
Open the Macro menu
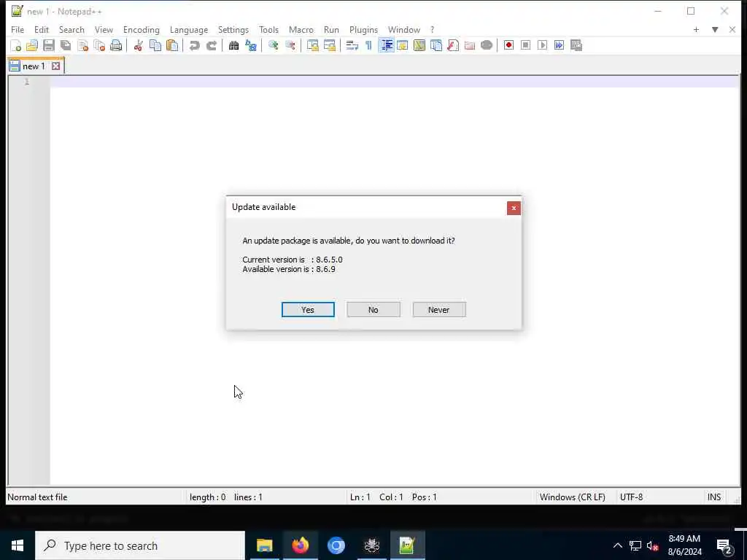tap(301, 29)
